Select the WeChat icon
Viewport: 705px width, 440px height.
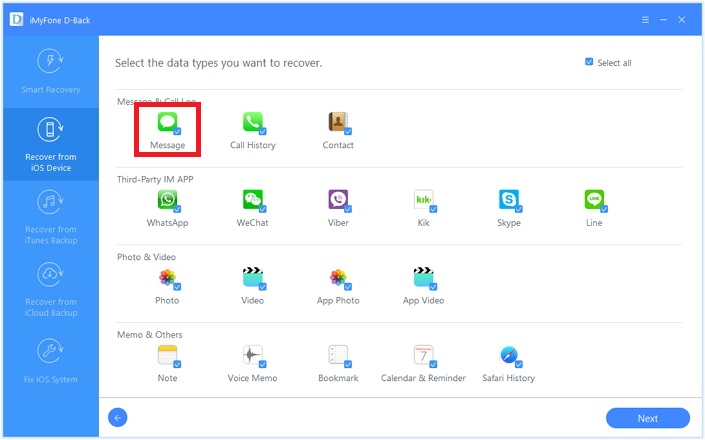point(253,200)
